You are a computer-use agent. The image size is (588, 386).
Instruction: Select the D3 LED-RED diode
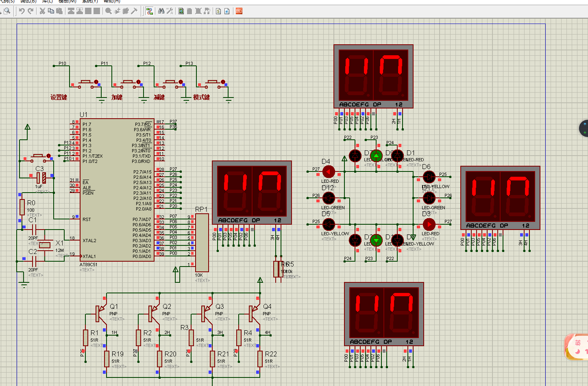coord(429,224)
